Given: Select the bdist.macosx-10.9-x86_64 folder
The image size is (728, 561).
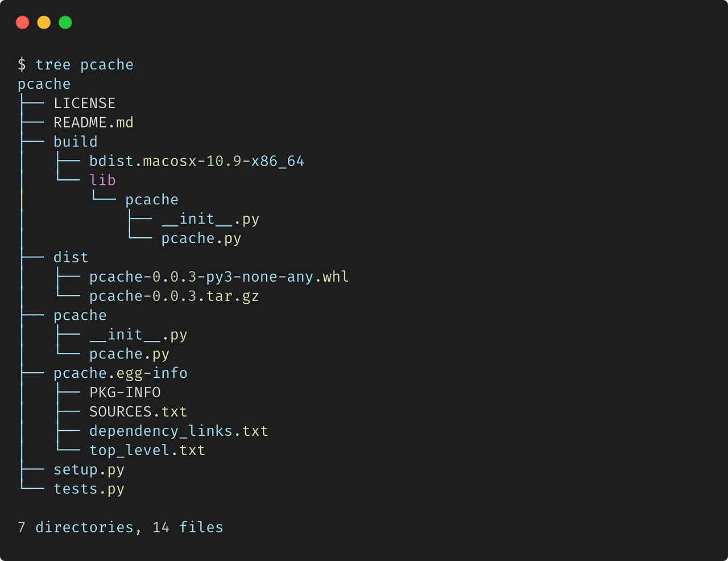Looking at the screenshot, I should click(196, 160).
